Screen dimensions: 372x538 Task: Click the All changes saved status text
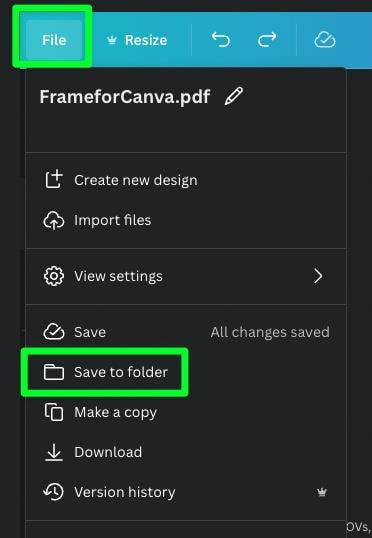click(x=270, y=332)
